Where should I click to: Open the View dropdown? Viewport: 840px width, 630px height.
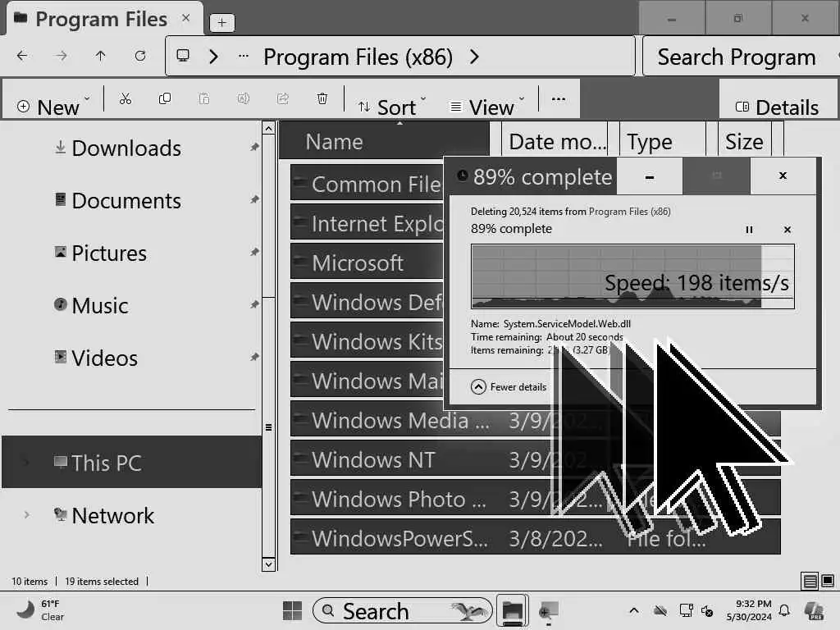pos(487,107)
